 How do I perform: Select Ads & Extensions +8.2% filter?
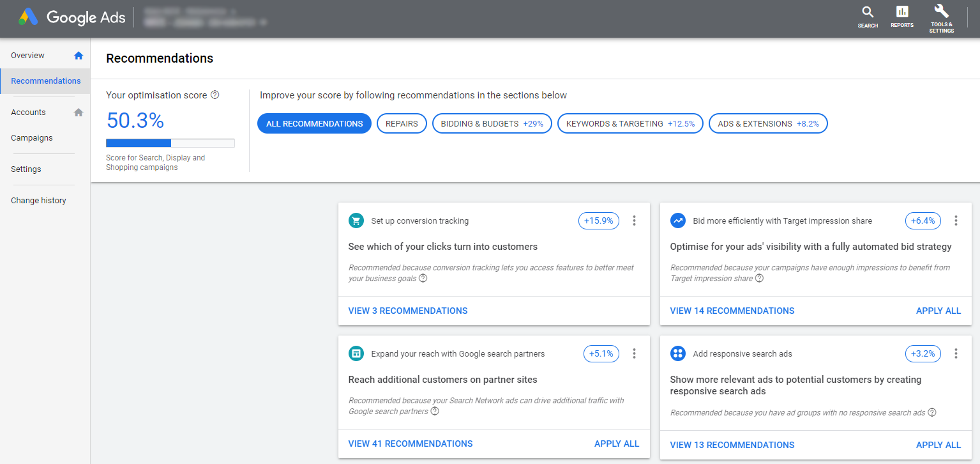768,124
